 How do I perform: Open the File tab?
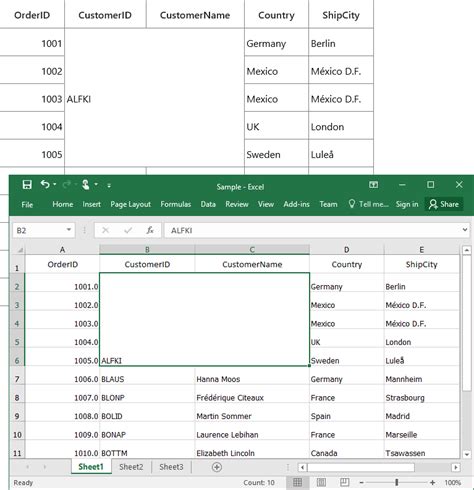tap(27, 204)
